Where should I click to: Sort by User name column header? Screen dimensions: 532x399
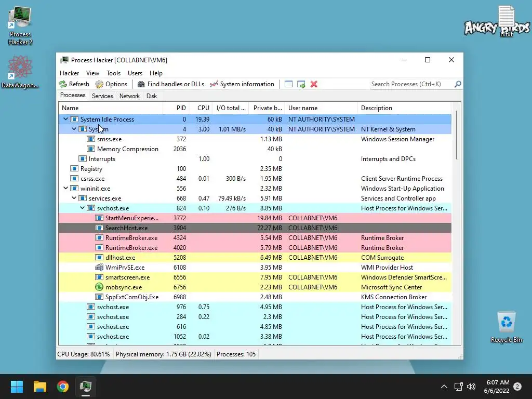(x=321, y=108)
